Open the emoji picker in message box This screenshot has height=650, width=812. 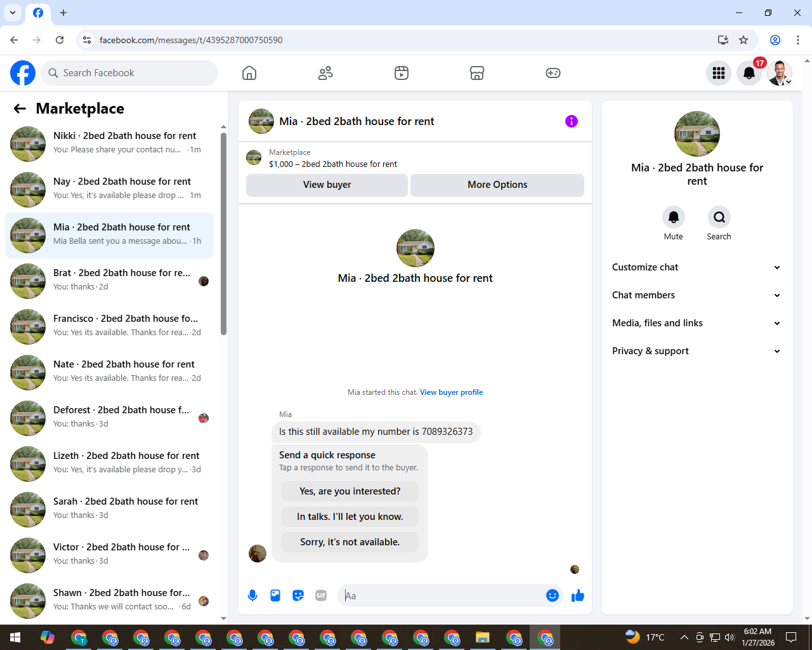click(553, 595)
